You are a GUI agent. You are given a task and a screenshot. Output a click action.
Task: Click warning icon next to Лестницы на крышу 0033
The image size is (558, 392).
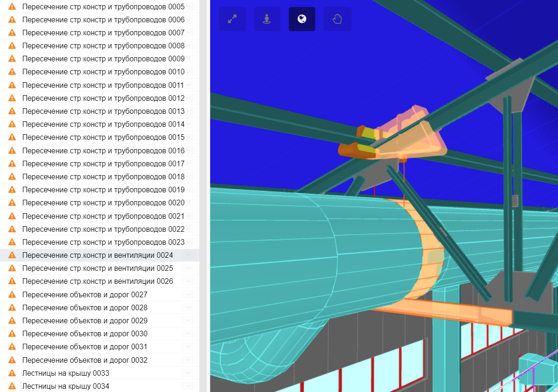(x=12, y=373)
